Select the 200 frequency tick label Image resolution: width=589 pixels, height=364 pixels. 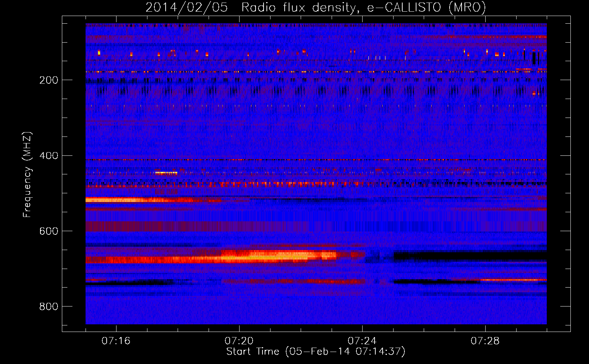click(49, 80)
